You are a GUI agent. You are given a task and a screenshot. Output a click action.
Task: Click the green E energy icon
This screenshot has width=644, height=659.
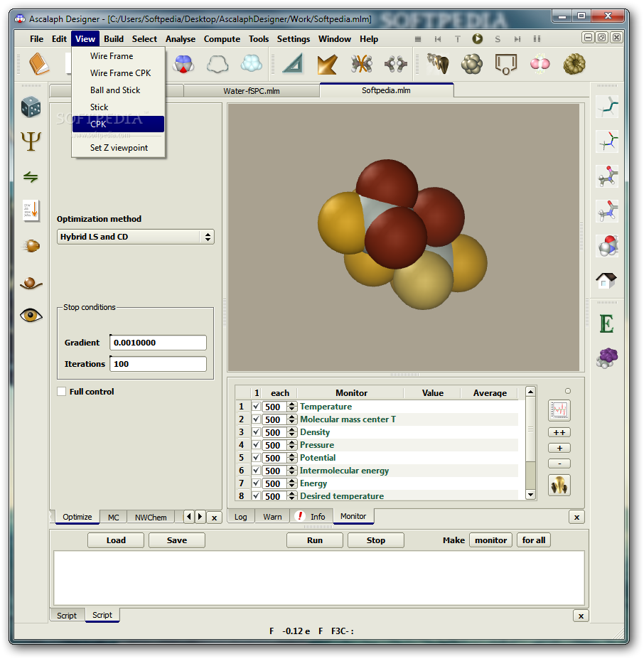[x=606, y=323]
